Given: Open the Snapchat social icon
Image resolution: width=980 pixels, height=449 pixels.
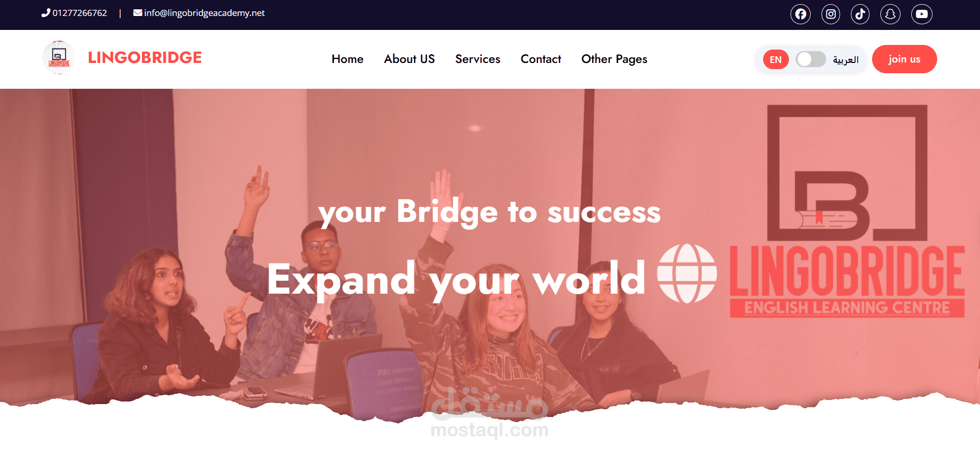Looking at the screenshot, I should (x=891, y=14).
